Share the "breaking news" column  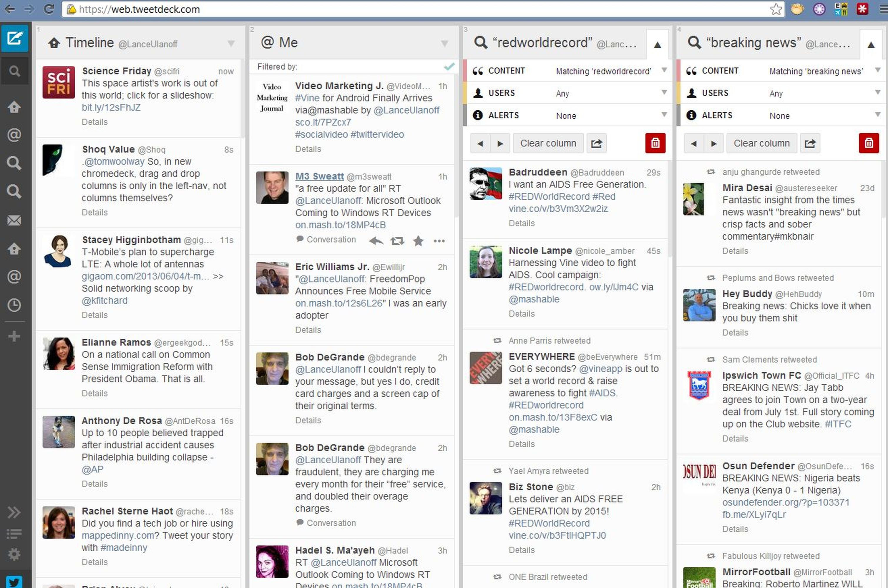(x=810, y=143)
